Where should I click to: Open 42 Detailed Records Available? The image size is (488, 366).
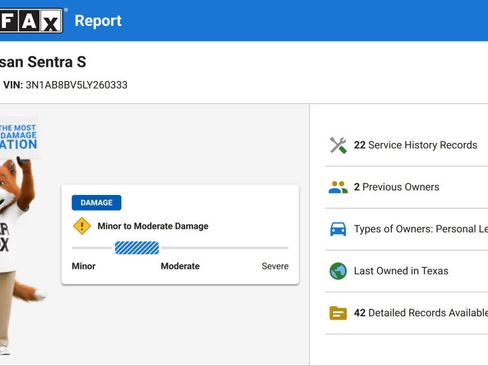coord(421,313)
